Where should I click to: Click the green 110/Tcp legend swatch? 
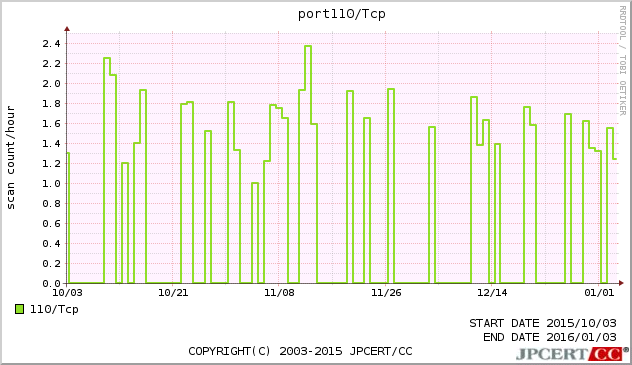pyautogui.click(x=19, y=309)
